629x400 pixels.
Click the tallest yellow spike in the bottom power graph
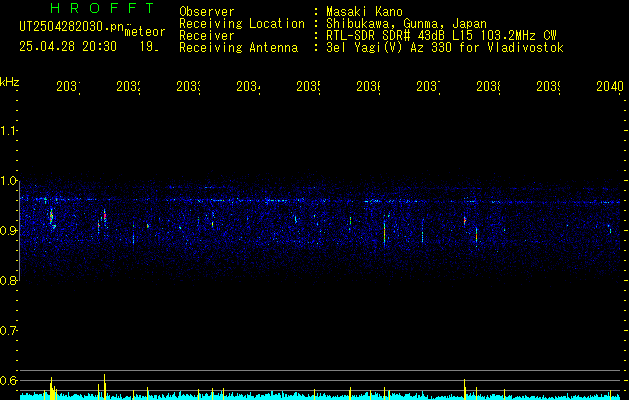(105, 386)
